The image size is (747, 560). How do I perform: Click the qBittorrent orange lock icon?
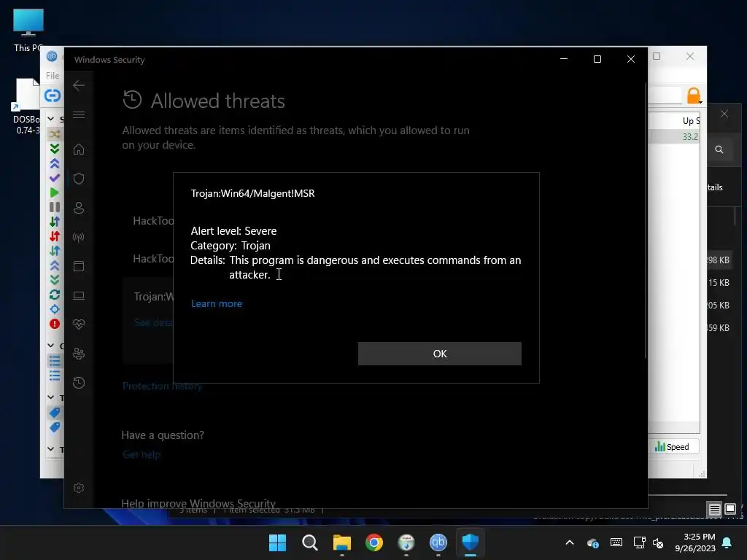(694, 96)
